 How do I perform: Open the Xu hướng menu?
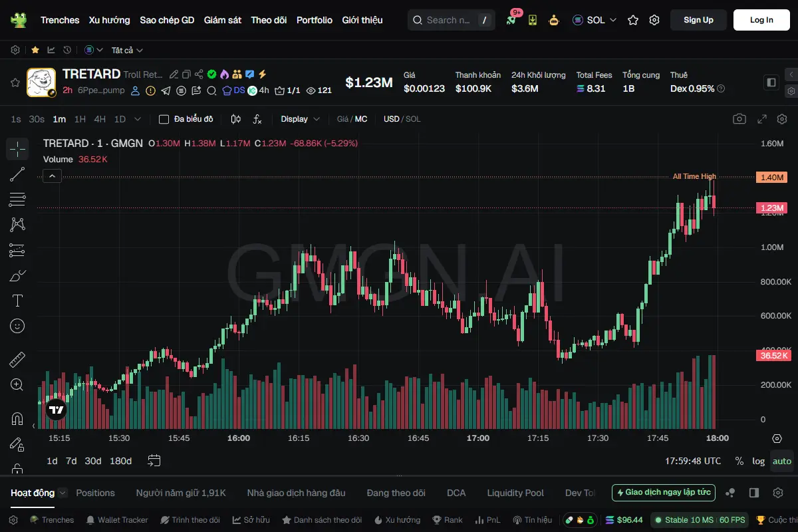click(x=110, y=20)
